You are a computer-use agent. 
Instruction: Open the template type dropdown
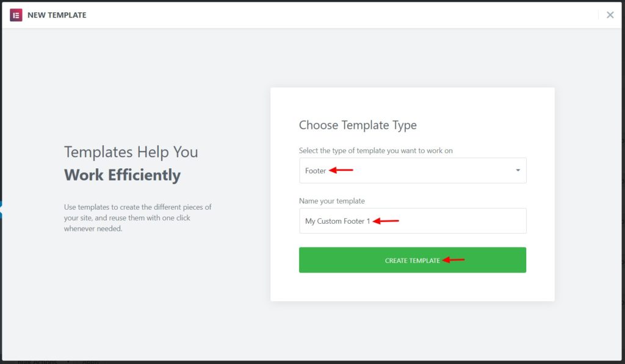412,171
